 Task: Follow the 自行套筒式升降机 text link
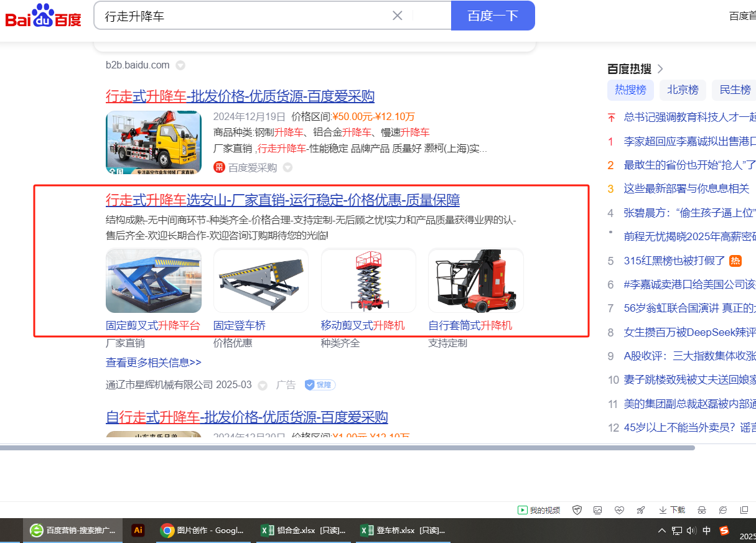pyautogui.click(x=470, y=325)
